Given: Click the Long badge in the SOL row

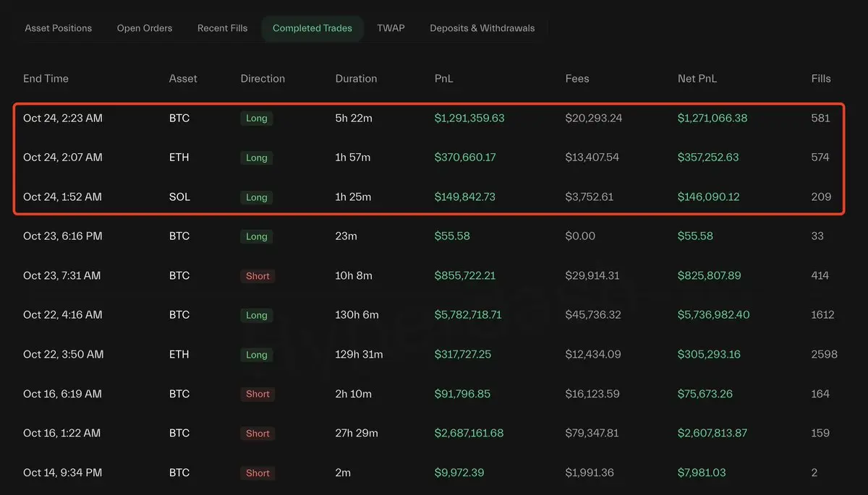Looking at the screenshot, I should click(x=257, y=197).
